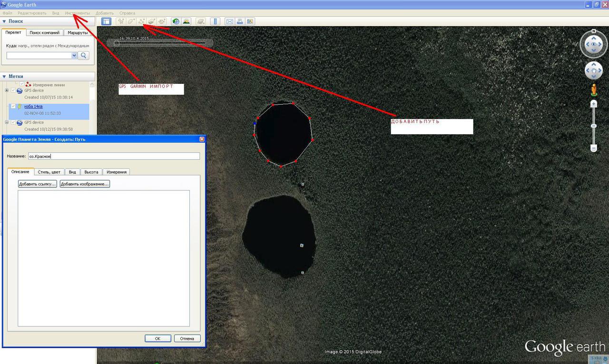Open view in Google Maps tool
The height and width of the screenshot is (364, 609).
pos(250,21)
